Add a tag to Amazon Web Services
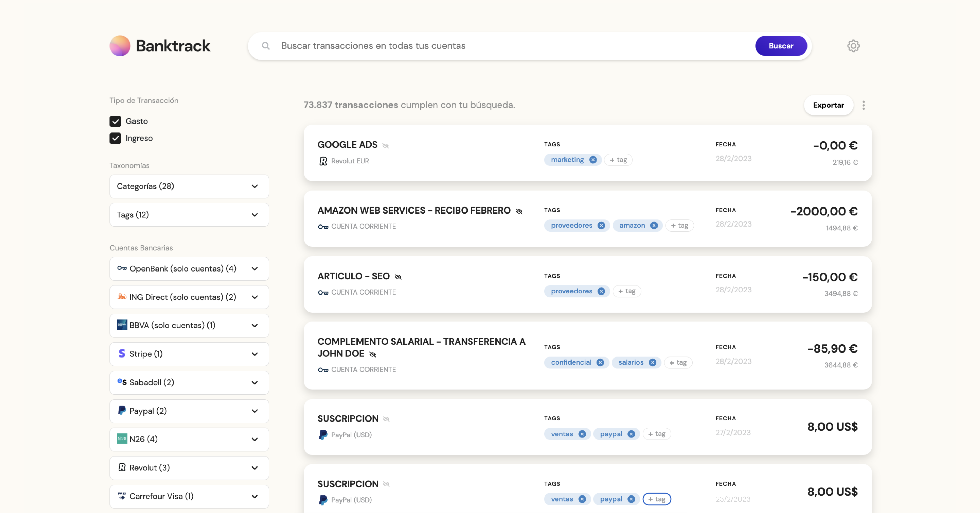980x513 pixels. (679, 225)
